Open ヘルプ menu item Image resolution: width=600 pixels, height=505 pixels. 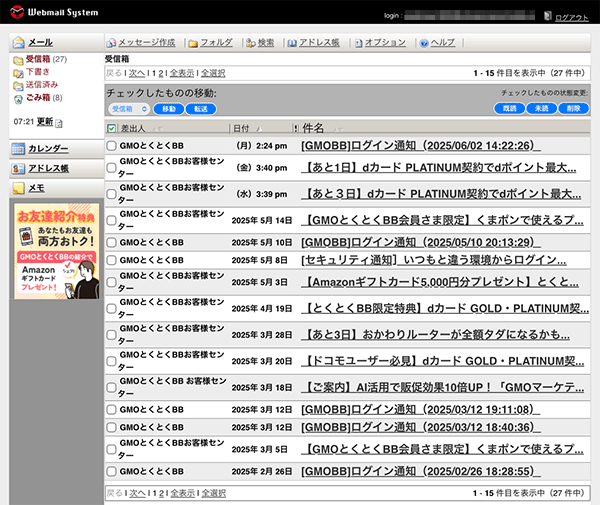tap(443, 42)
